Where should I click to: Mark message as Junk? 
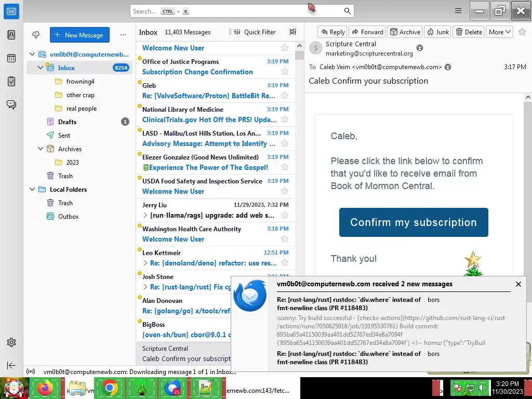point(437,32)
